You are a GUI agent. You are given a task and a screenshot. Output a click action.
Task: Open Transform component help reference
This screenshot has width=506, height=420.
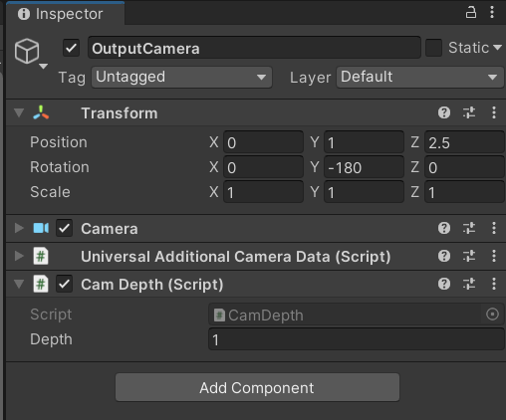[444, 112]
